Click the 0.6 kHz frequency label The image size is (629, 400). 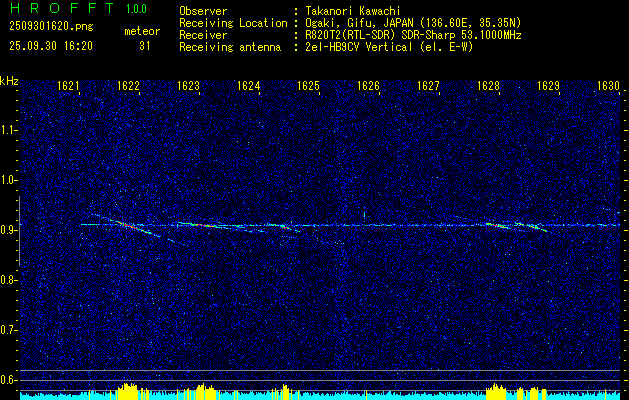click(x=8, y=380)
